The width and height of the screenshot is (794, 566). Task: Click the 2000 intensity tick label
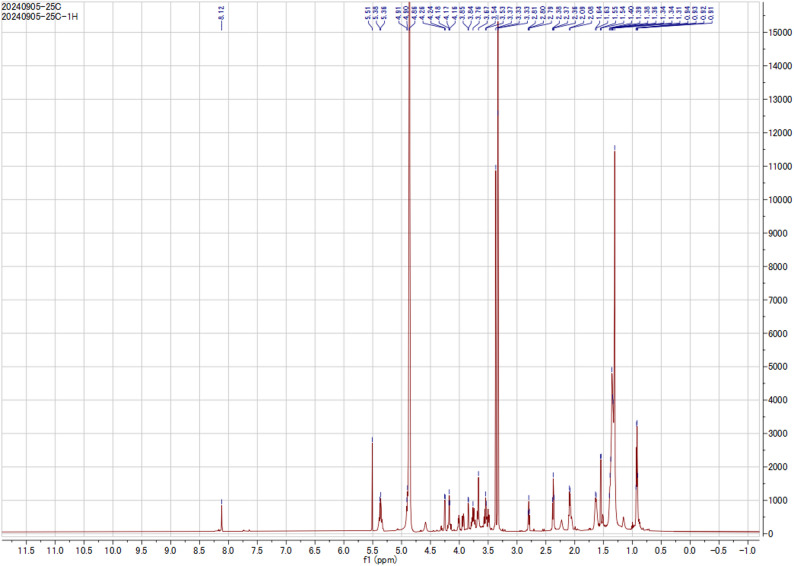(779, 467)
